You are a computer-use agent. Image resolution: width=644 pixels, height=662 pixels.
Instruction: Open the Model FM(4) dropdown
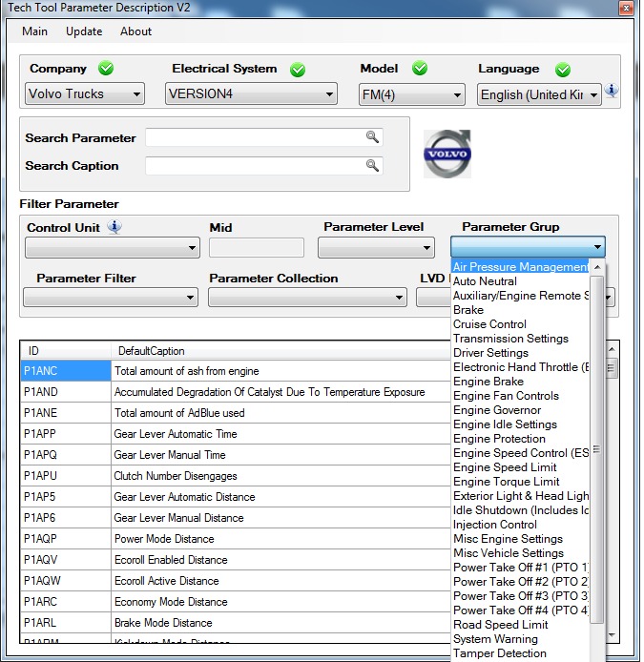pyautogui.click(x=412, y=94)
